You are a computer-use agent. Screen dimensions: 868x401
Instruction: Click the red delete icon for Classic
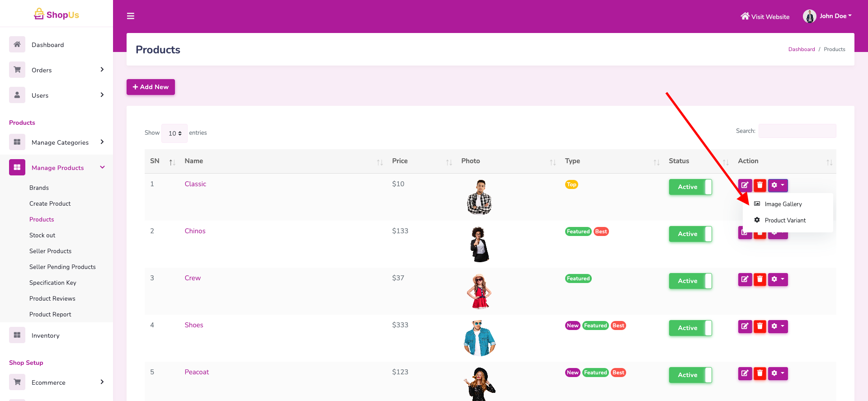[x=760, y=185]
